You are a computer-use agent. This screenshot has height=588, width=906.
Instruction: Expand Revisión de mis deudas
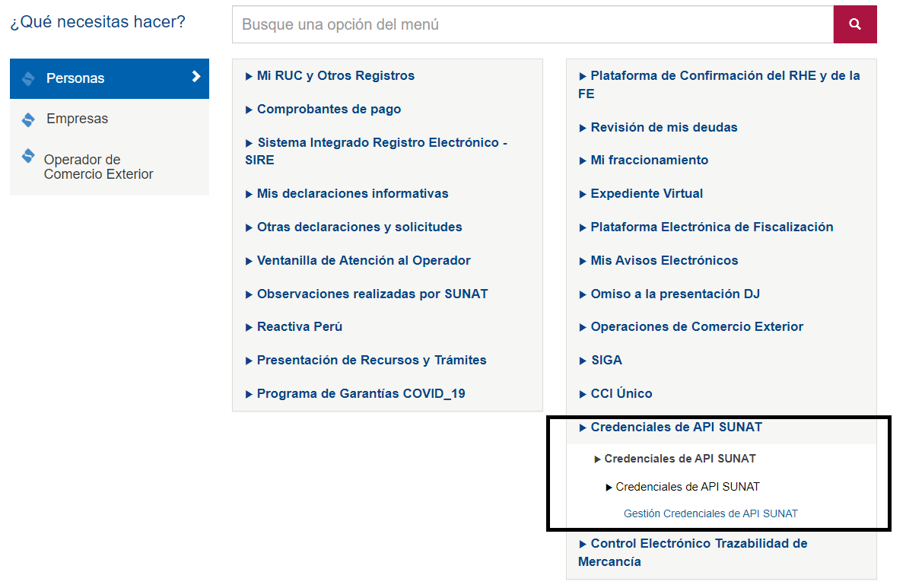click(658, 127)
